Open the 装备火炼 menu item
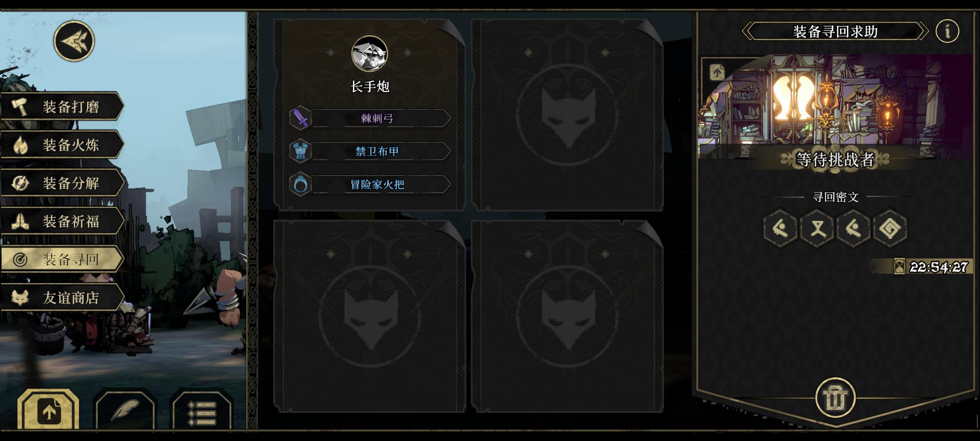Viewport: 980px width, 441px height. coord(62,145)
